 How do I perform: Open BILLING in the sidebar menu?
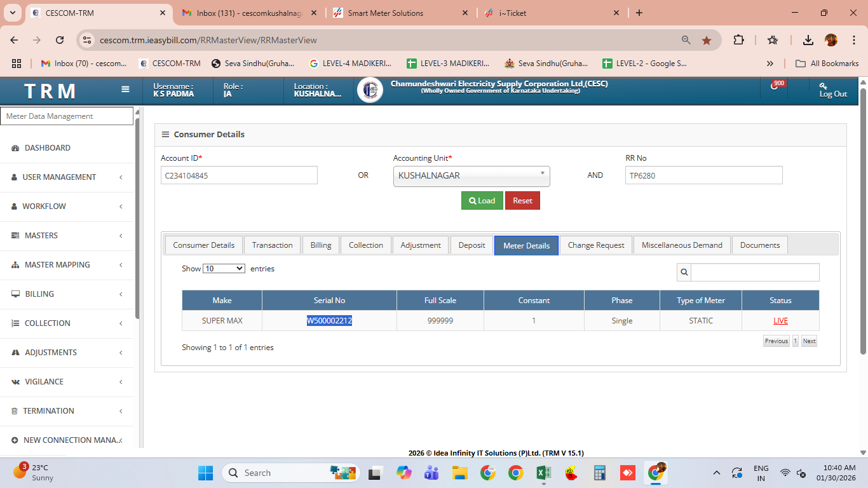39,294
